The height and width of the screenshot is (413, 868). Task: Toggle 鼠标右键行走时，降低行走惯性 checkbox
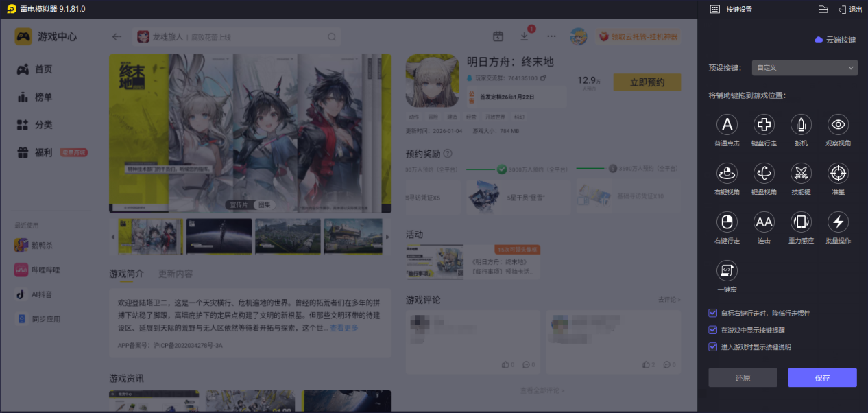point(713,313)
